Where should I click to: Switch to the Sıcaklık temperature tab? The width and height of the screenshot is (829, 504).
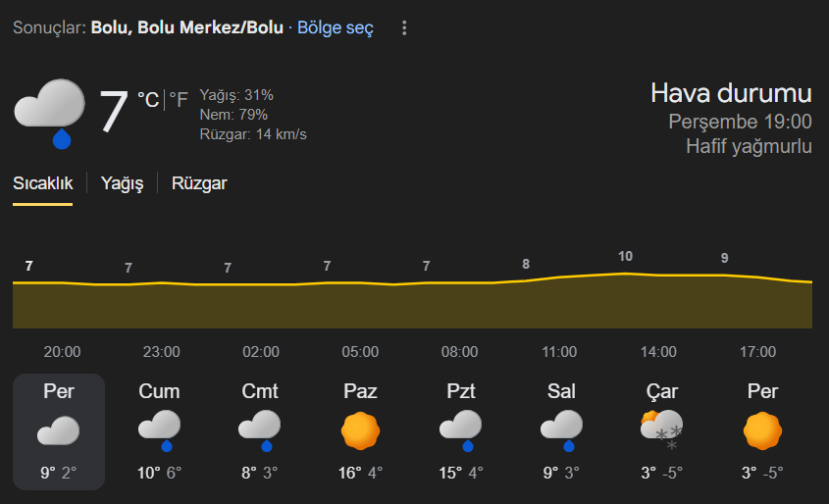tap(42, 183)
